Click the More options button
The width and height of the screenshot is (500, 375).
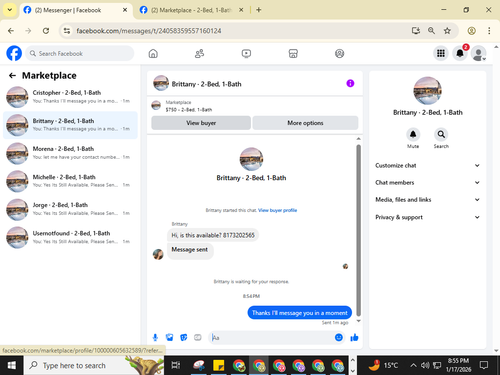pyautogui.click(x=305, y=123)
